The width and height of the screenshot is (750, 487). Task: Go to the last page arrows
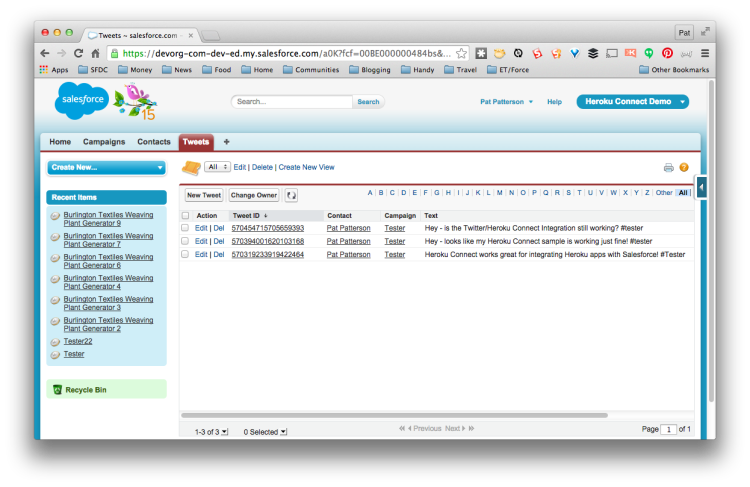[x=472, y=429]
